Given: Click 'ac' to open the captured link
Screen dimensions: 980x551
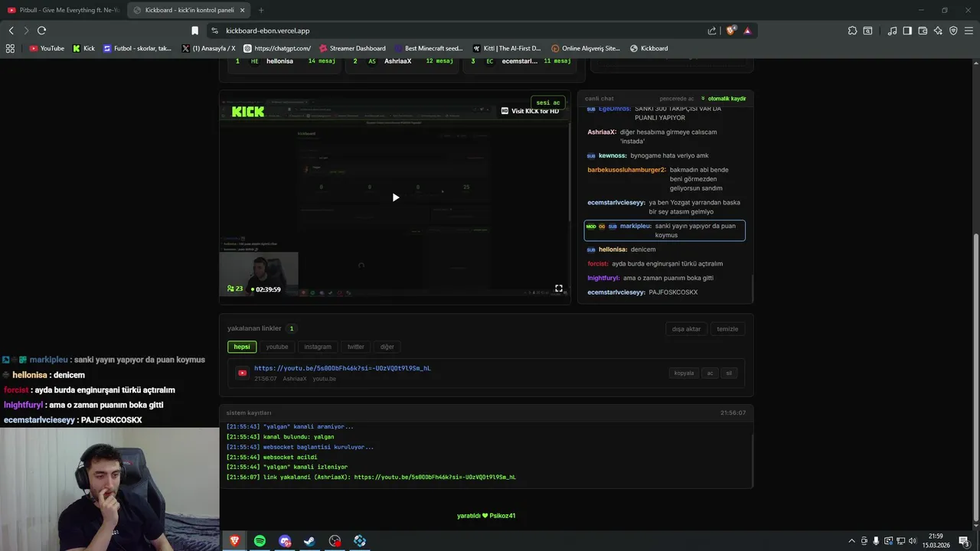Looking at the screenshot, I should point(710,373).
